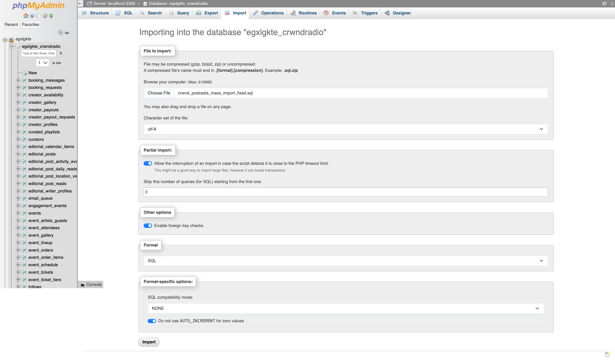Click the Import button at bottom
Screen dimensions: 615x364
(x=149, y=342)
